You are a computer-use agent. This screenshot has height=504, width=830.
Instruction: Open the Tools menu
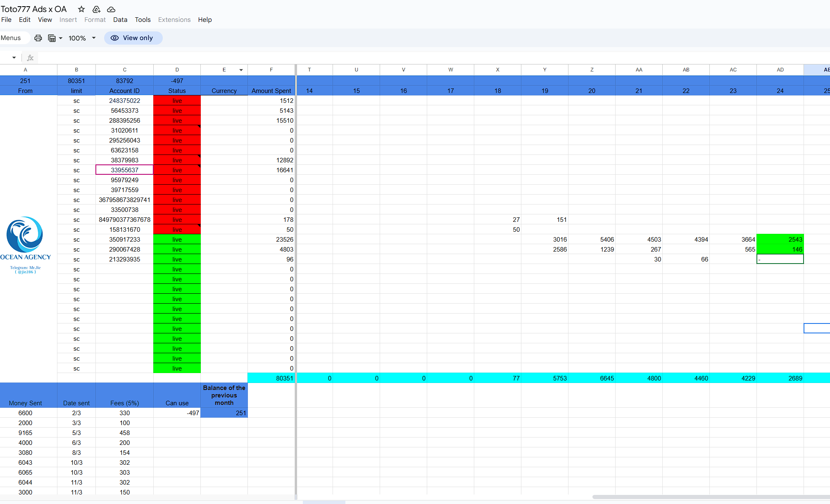[143, 20]
